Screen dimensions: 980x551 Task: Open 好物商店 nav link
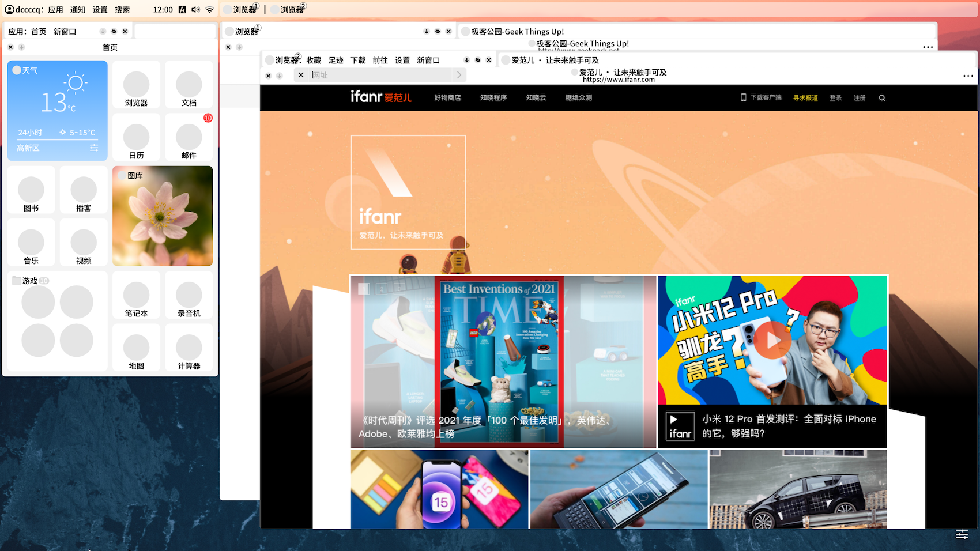(x=447, y=98)
